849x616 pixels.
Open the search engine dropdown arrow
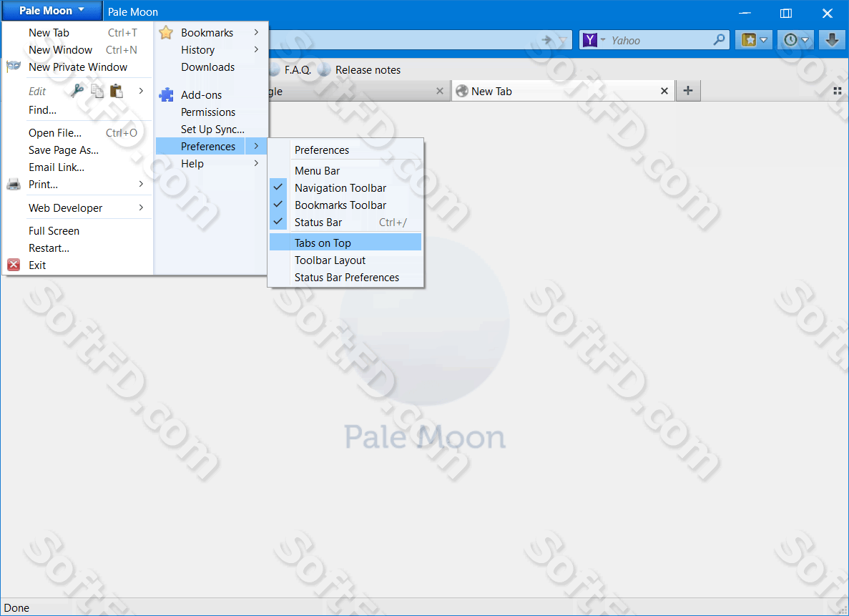pos(603,39)
